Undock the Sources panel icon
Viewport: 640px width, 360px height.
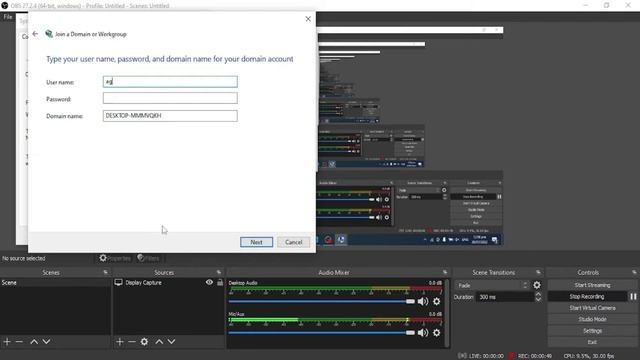219,272
